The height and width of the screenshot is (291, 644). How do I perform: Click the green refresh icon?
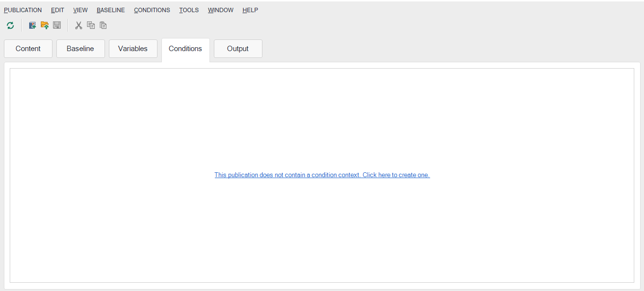[10, 25]
